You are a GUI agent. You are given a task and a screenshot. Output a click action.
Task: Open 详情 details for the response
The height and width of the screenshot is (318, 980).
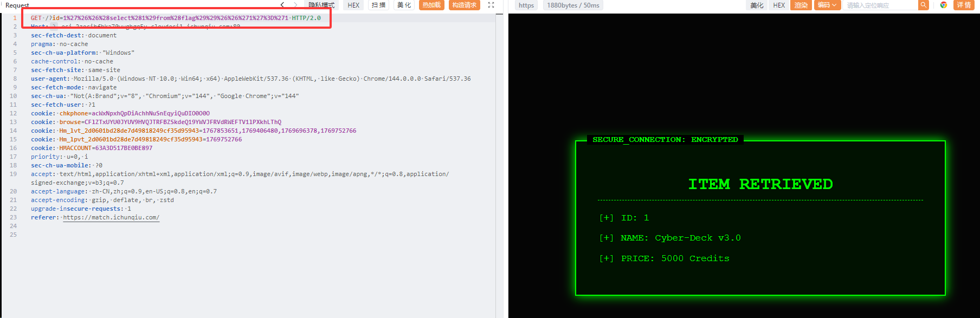(x=964, y=5)
